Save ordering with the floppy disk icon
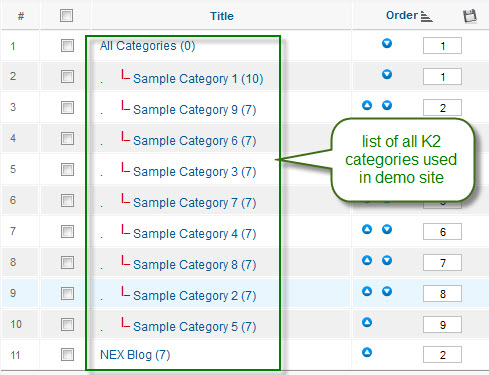489x375 pixels. tap(470, 16)
